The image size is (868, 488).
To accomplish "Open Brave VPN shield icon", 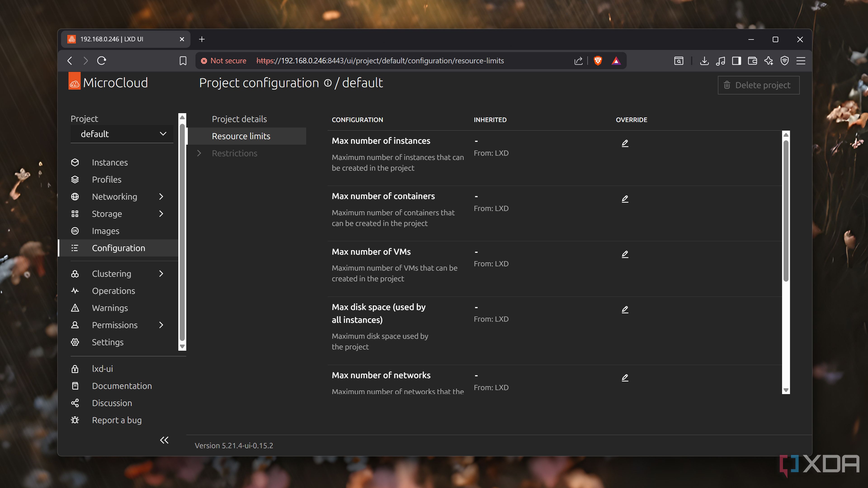I will [x=784, y=61].
